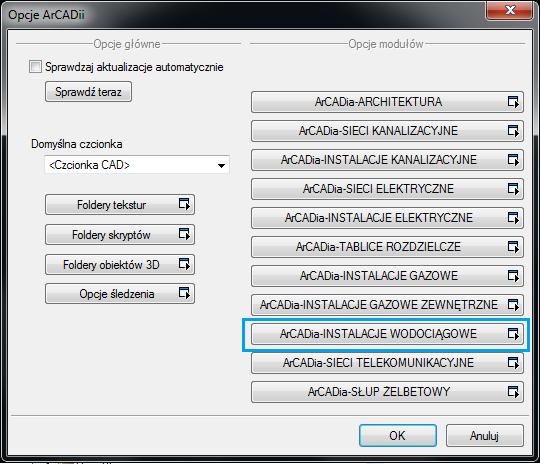Open ArCADia-SIECI TELEKOMUNIKACYJNE options via popup icon
540x464 pixels.
point(513,363)
